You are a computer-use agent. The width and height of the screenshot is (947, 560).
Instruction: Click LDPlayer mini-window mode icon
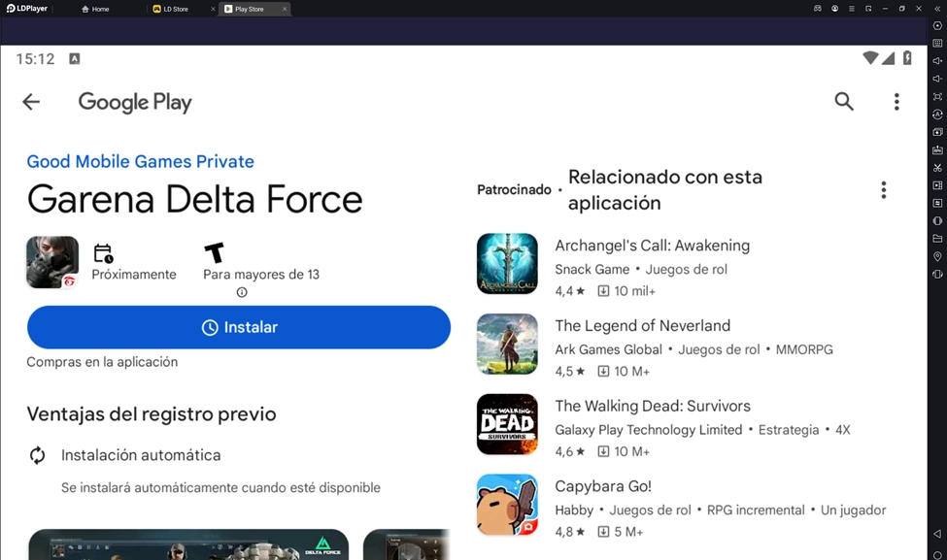pyautogui.click(x=868, y=9)
